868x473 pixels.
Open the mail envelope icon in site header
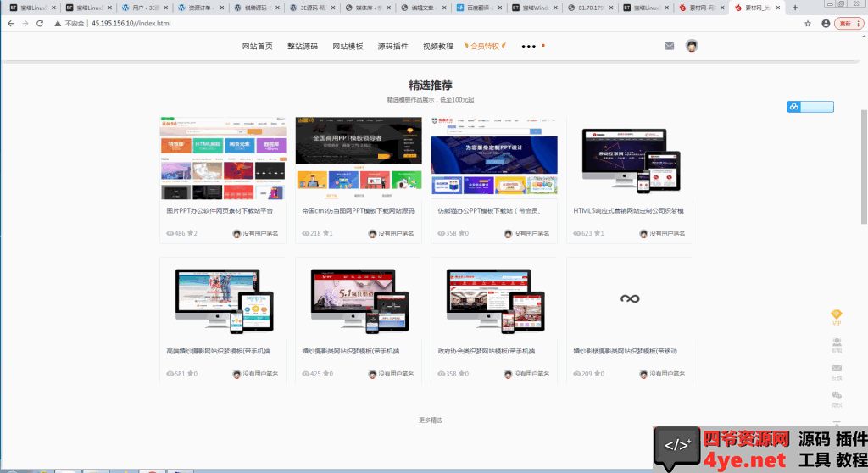pos(669,46)
